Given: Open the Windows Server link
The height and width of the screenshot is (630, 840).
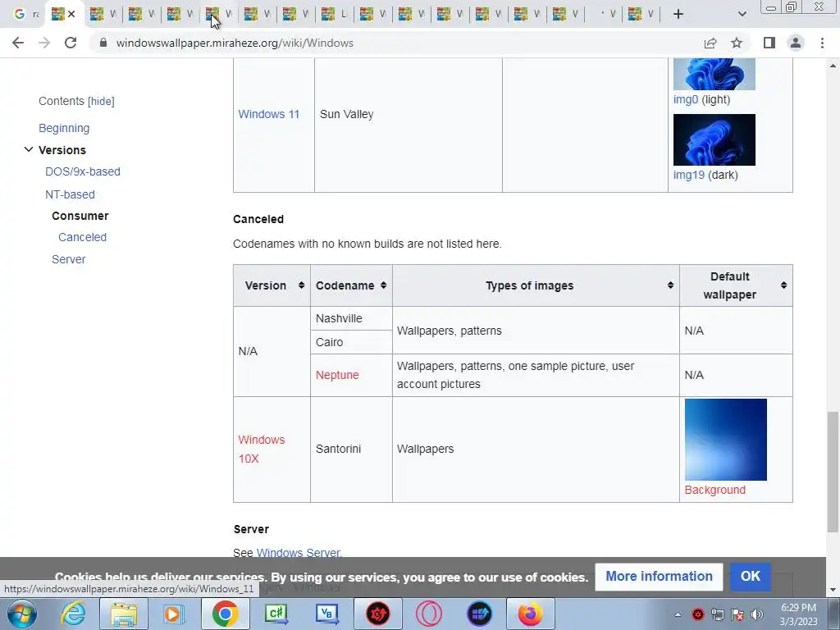Looking at the screenshot, I should 299,552.
